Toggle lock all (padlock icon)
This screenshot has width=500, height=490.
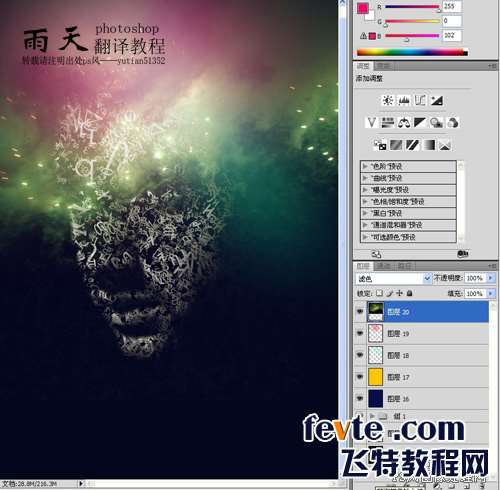click(x=410, y=293)
